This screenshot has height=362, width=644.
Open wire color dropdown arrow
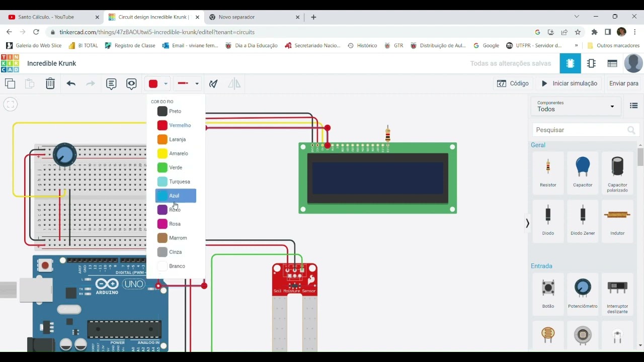[166, 84]
